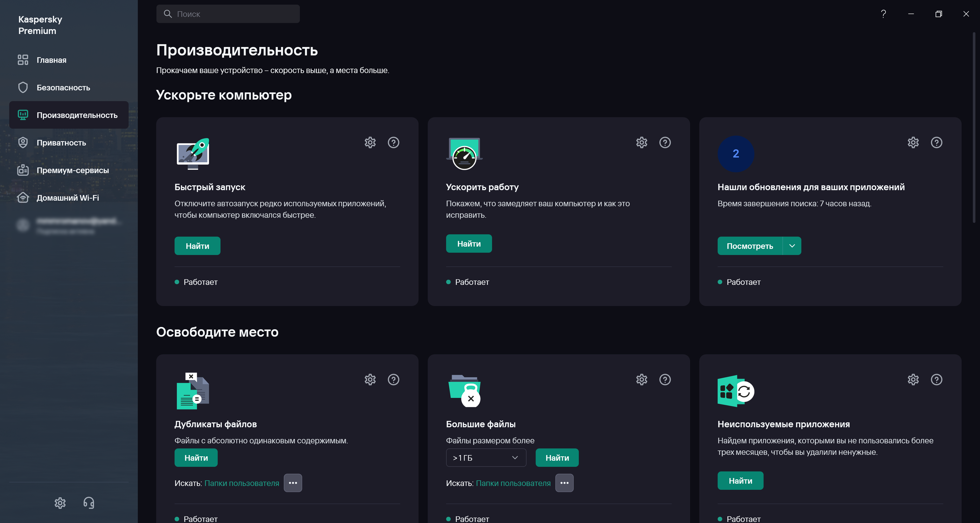Click help icon on Ускорить работу card

[665, 142]
